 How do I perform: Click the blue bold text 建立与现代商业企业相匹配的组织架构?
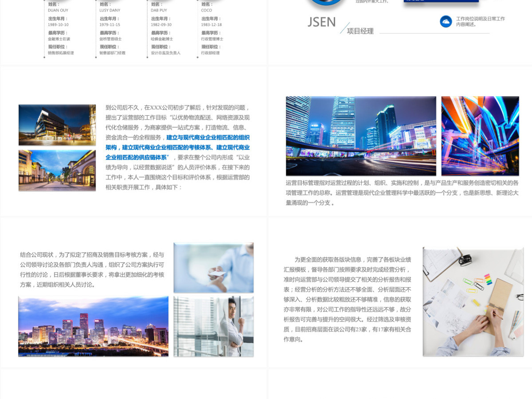177,142
